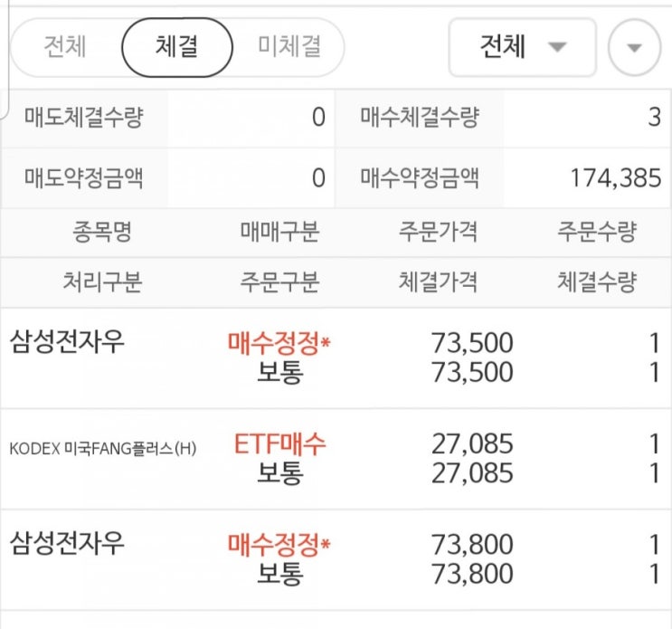Open the 전체 dropdown selector
This screenshot has height=629, width=672.
pos(522,47)
